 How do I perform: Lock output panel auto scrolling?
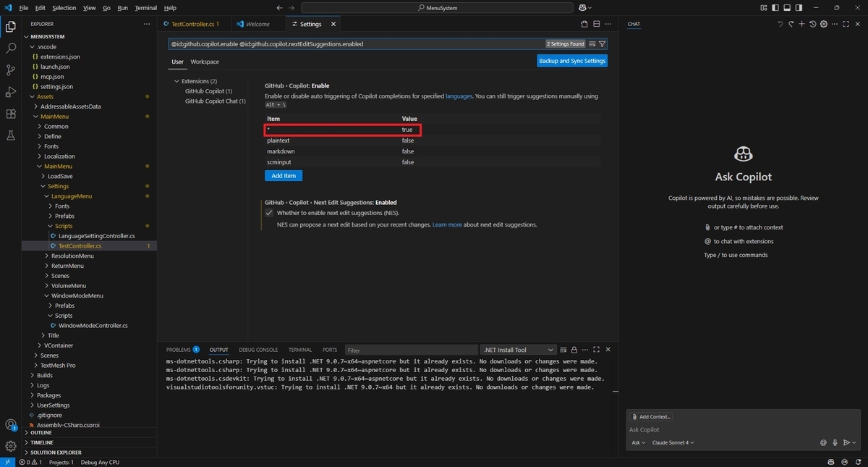tap(574, 350)
